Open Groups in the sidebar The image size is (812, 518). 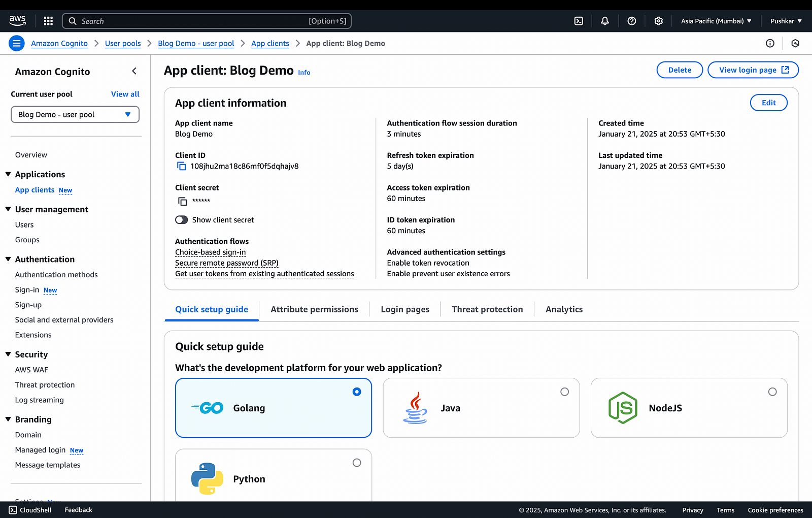coord(27,240)
